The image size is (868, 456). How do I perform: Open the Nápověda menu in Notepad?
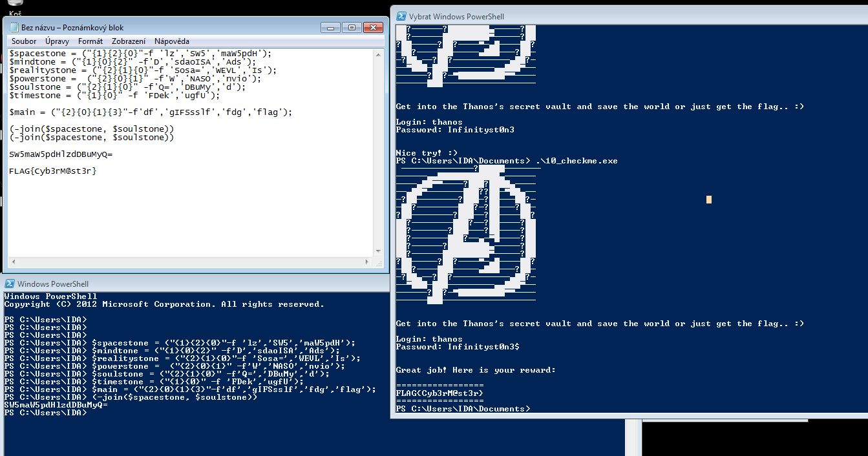[172, 41]
